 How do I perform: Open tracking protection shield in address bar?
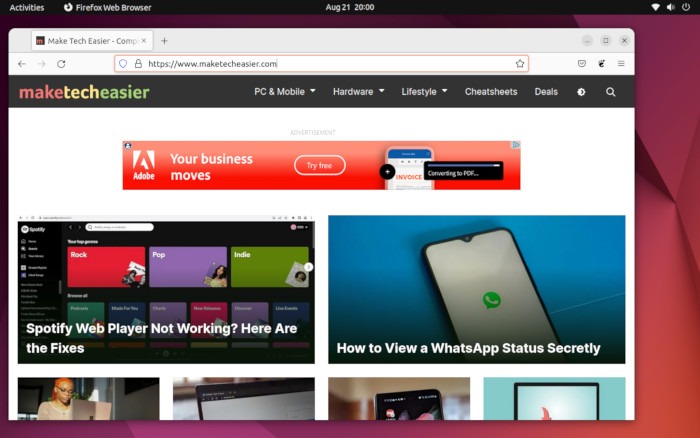point(123,64)
